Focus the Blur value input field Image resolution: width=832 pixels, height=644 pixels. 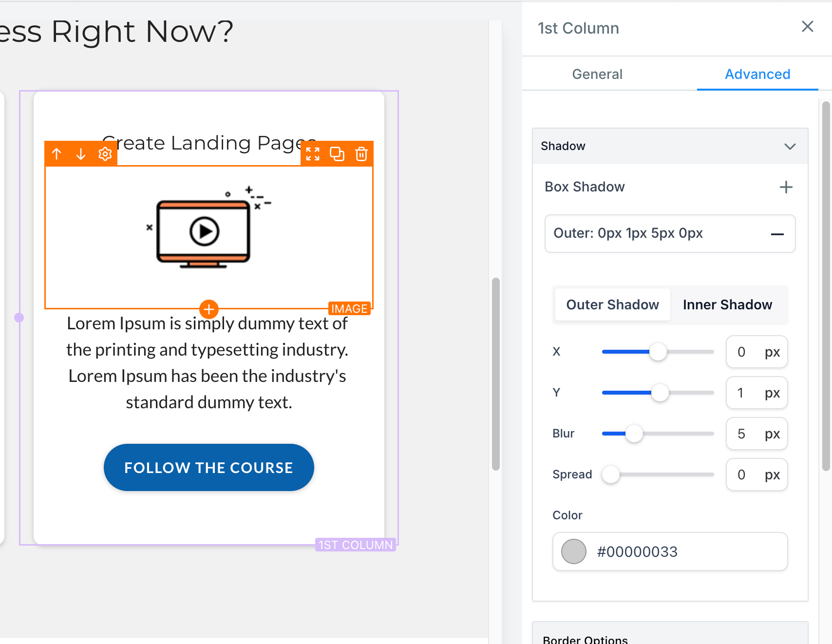coord(757,434)
